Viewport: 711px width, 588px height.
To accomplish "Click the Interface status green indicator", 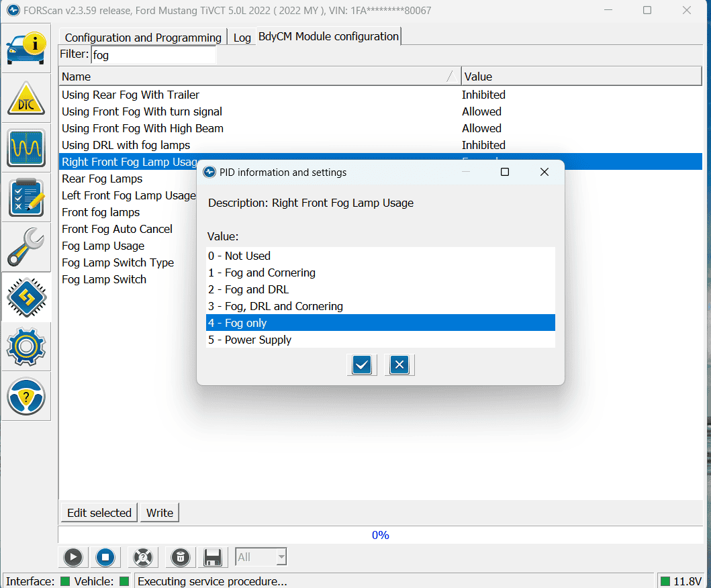I will (x=65, y=581).
